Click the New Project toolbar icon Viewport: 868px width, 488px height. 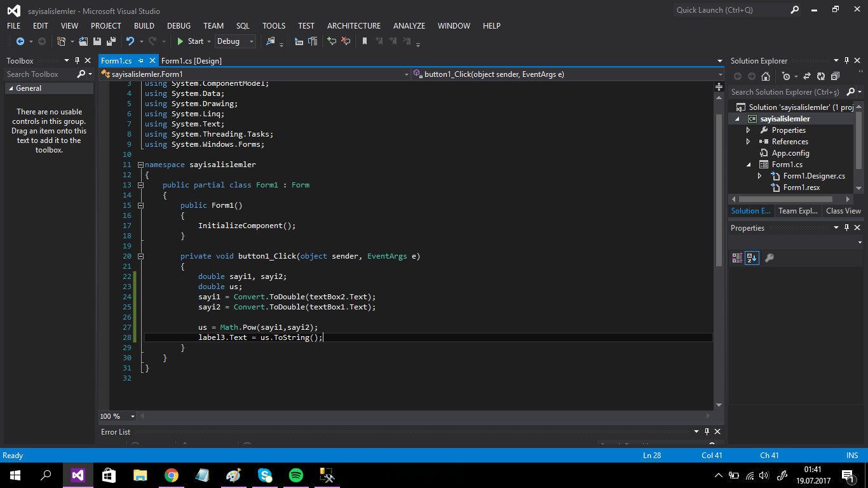point(62,41)
